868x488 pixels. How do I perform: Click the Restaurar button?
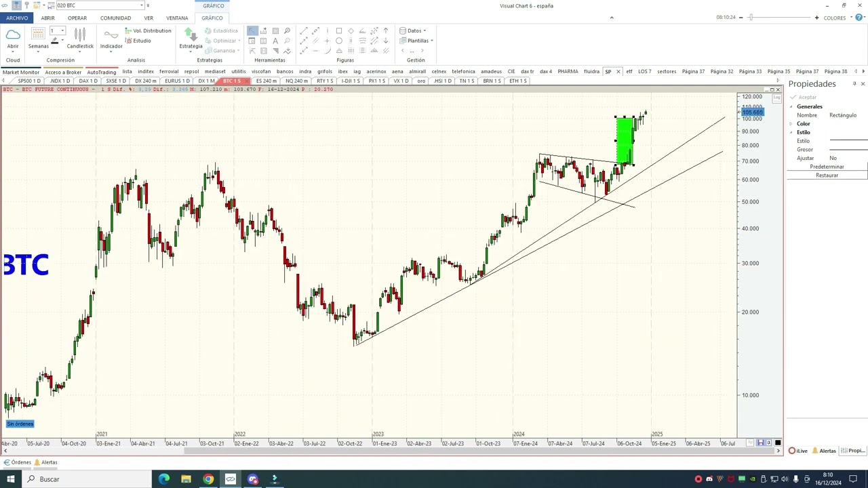827,176
